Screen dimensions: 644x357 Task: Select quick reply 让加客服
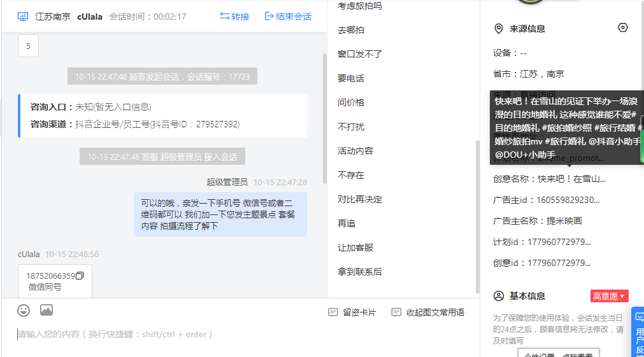355,248
